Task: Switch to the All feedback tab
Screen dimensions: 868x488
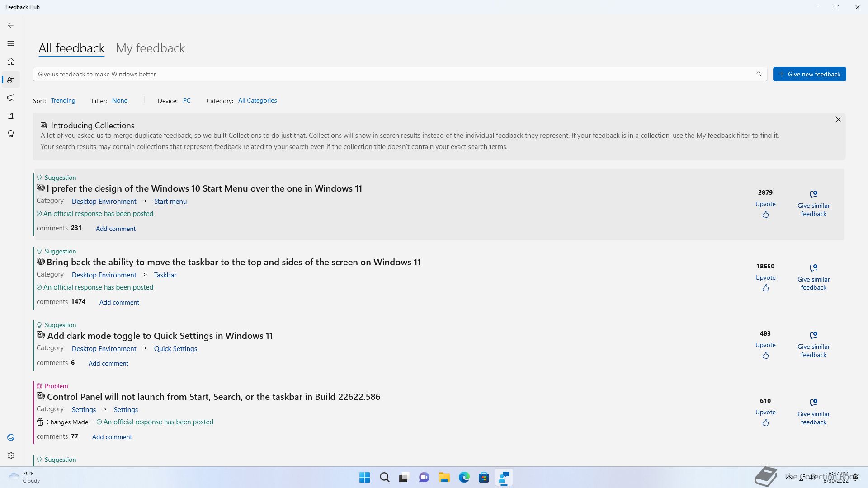Action: [x=71, y=48]
